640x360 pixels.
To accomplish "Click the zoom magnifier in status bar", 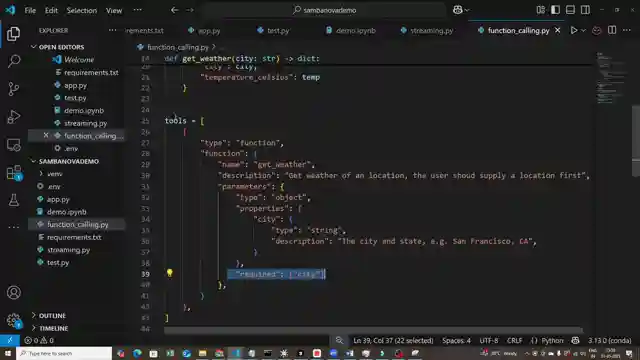I will (x=339, y=340).
